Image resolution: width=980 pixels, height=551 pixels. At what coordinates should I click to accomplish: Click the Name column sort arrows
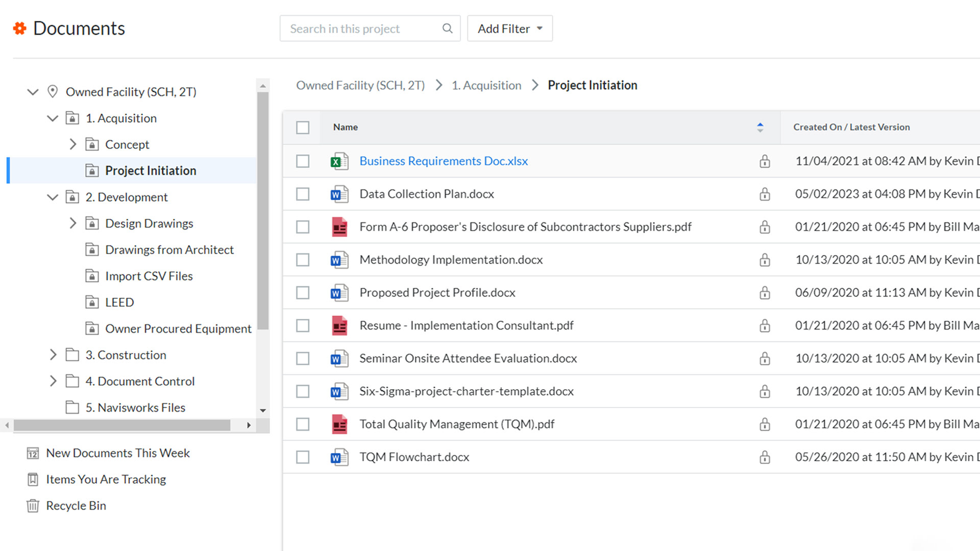pos(760,127)
